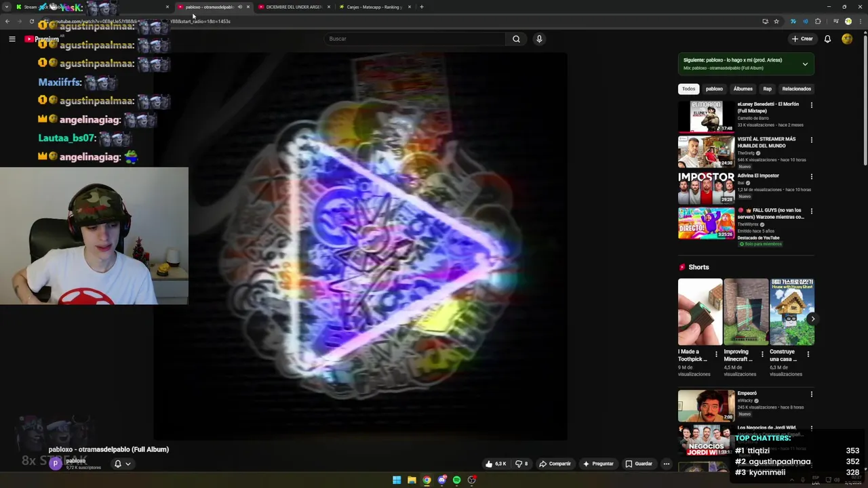Open Spotify from the taskbar
This screenshot has width=868, height=488.
(456, 480)
